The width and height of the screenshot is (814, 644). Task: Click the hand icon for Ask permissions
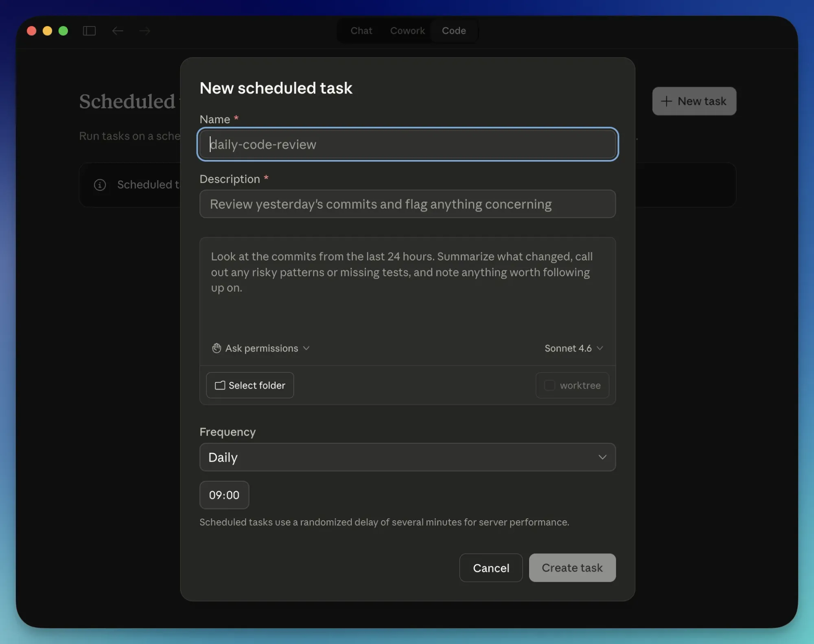click(x=217, y=348)
